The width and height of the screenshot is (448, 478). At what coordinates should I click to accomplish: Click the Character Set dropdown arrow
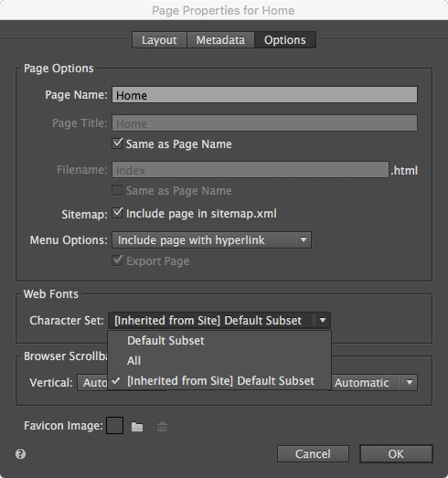(x=323, y=321)
